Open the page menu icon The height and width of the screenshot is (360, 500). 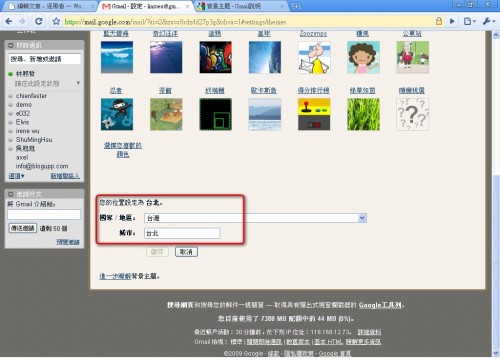[x=469, y=22]
